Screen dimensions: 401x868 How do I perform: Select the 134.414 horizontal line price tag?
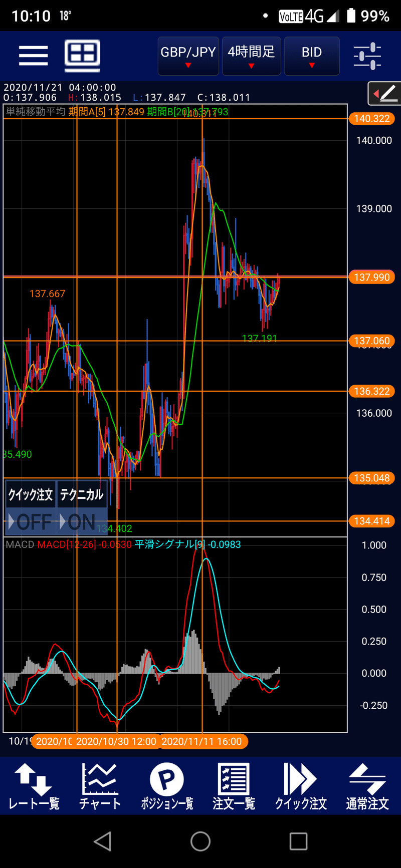tap(372, 521)
